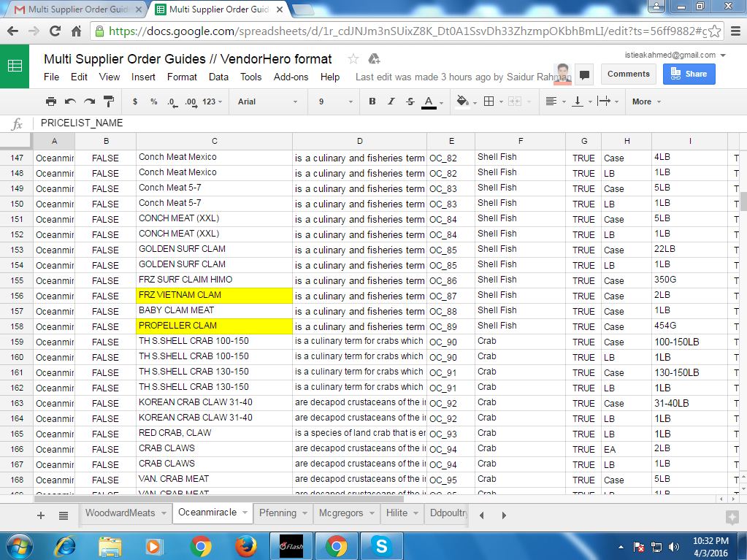Open the Insert menu
The height and width of the screenshot is (560, 747).
coord(143,77)
